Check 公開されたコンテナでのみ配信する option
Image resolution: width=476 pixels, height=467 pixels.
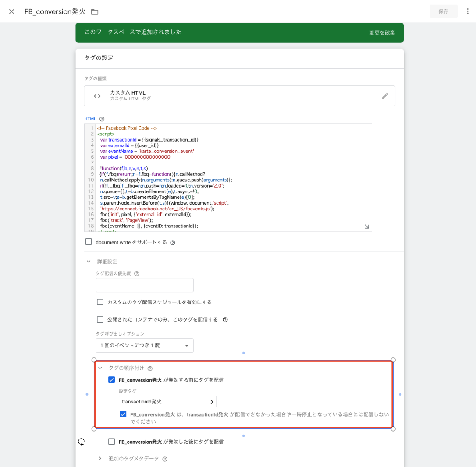click(x=100, y=319)
